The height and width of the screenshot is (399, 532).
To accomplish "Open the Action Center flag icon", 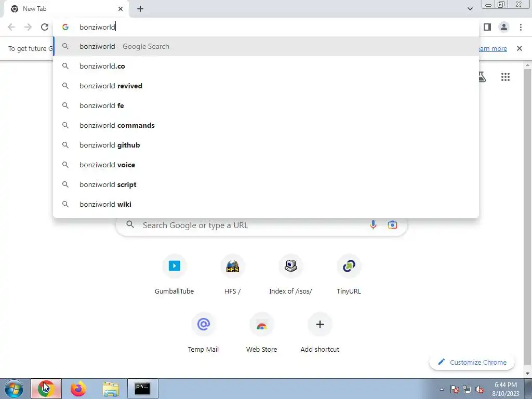I will (x=455, y=389).
